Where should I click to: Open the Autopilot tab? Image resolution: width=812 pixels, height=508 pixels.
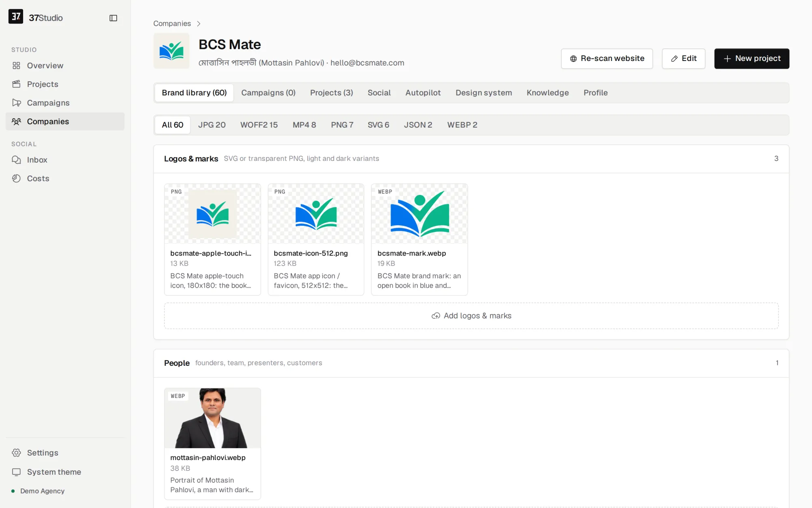pos(423,93)
